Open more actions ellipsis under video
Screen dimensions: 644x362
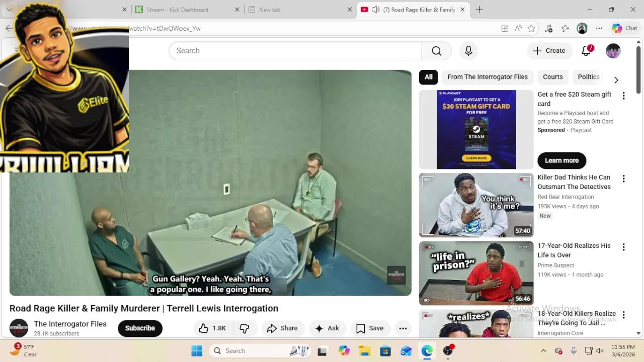(x=403, y=328)
